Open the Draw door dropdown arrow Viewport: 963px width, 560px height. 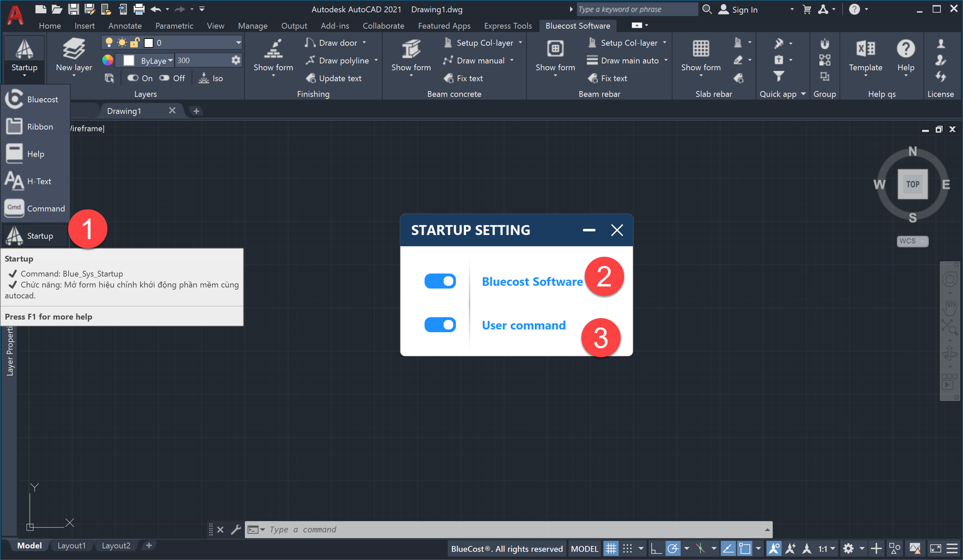[364, 43]
